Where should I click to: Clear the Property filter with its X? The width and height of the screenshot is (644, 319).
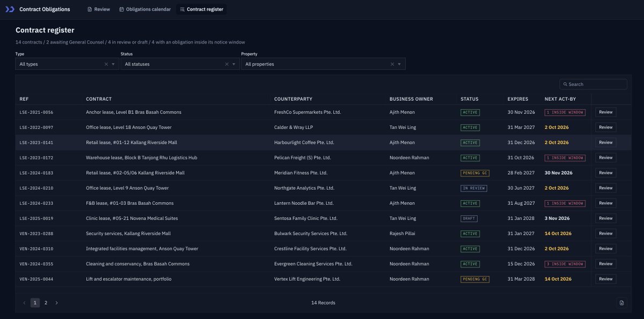392,64
